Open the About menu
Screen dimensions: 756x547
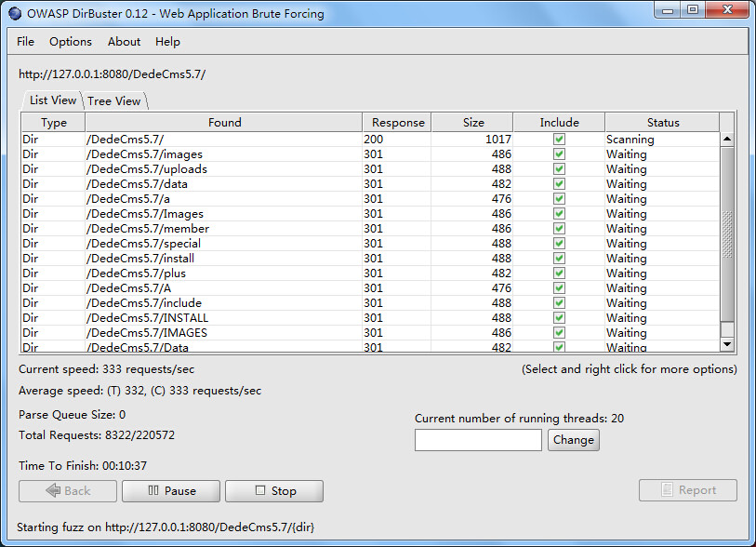coord(124,42)
